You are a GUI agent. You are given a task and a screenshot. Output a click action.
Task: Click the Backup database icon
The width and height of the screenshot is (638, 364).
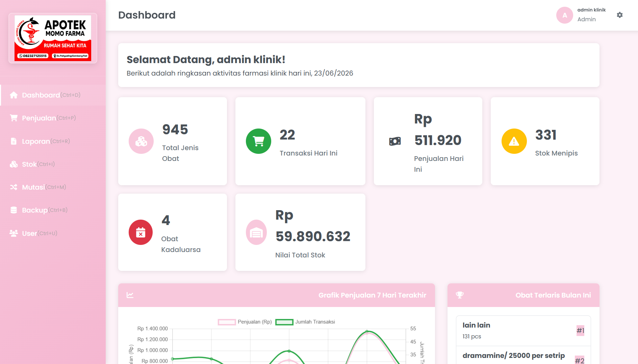(14, 210)
